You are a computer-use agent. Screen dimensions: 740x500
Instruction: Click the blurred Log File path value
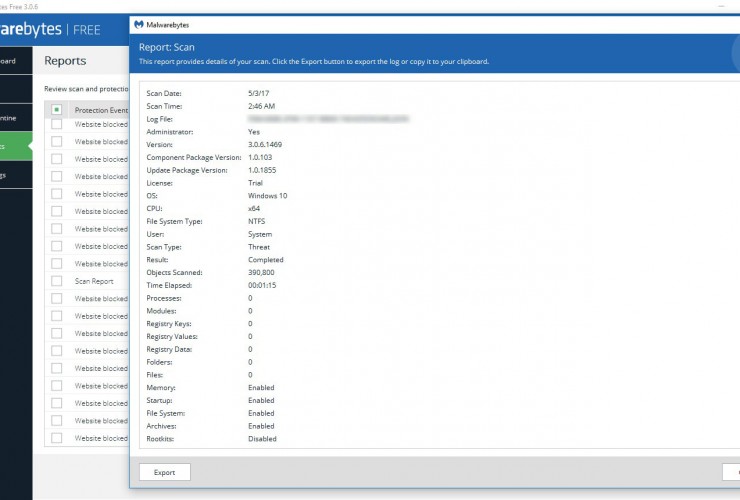328,118
